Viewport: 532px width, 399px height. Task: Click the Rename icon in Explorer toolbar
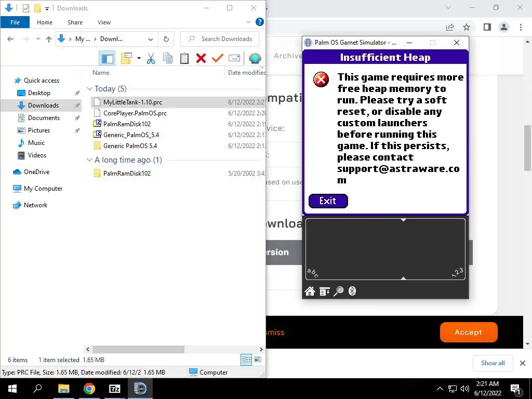234,58
